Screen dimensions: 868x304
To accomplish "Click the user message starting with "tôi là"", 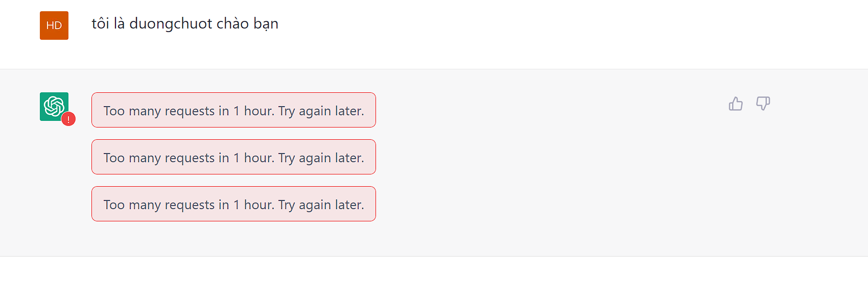I will (184, 24).
